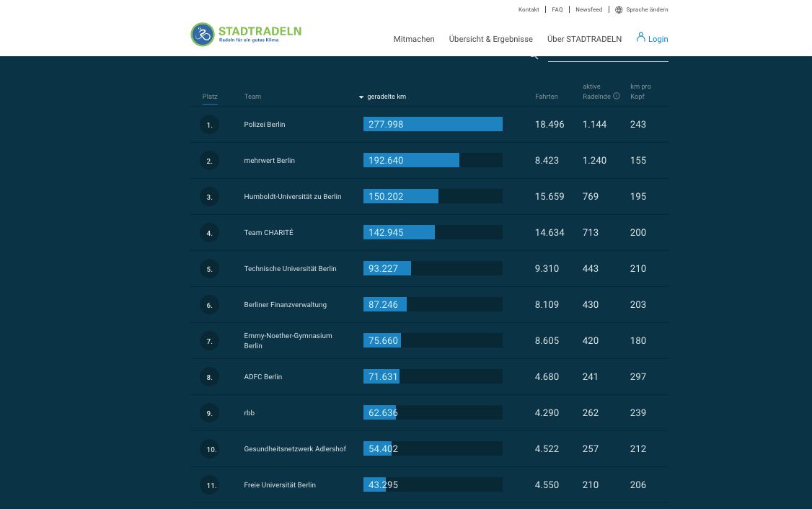Viewport: 812px width, 509px height.
Task: Click the Login person icon
Action: pos(640,37)
